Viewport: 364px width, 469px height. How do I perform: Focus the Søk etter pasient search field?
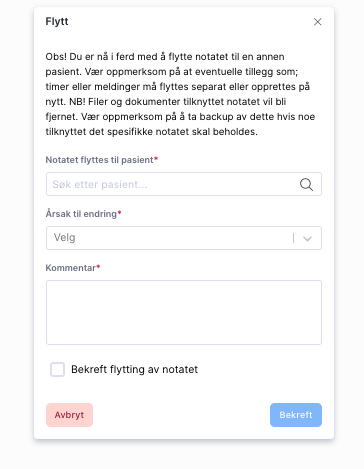(x=184, y=184)
